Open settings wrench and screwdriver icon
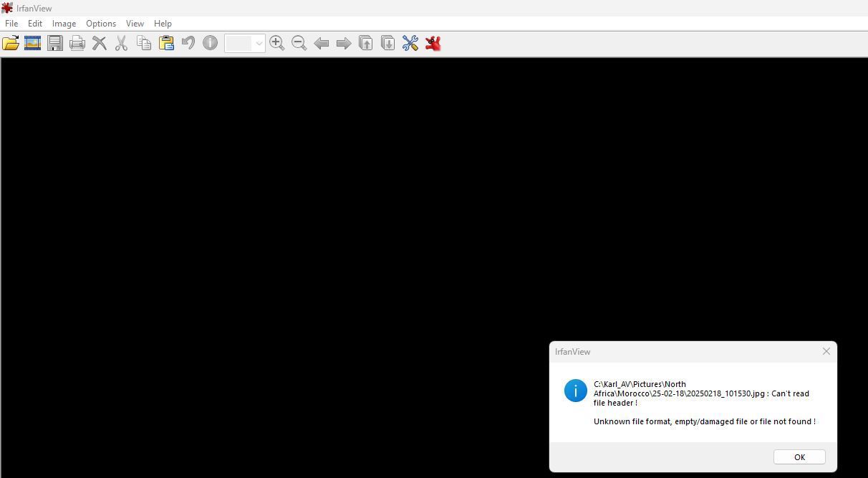The width and height of the screenshot is (868, 478). click(410, 43)
